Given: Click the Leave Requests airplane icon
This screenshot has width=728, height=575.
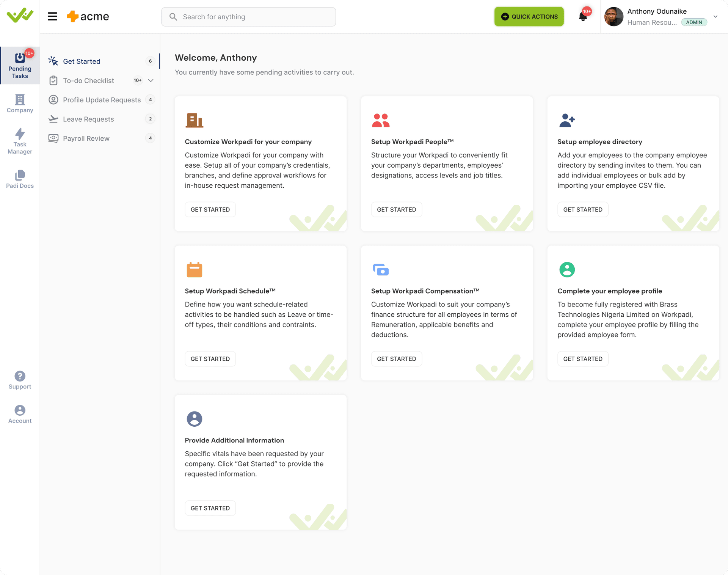Looking at the screenshot, I should tap(53, 119).
